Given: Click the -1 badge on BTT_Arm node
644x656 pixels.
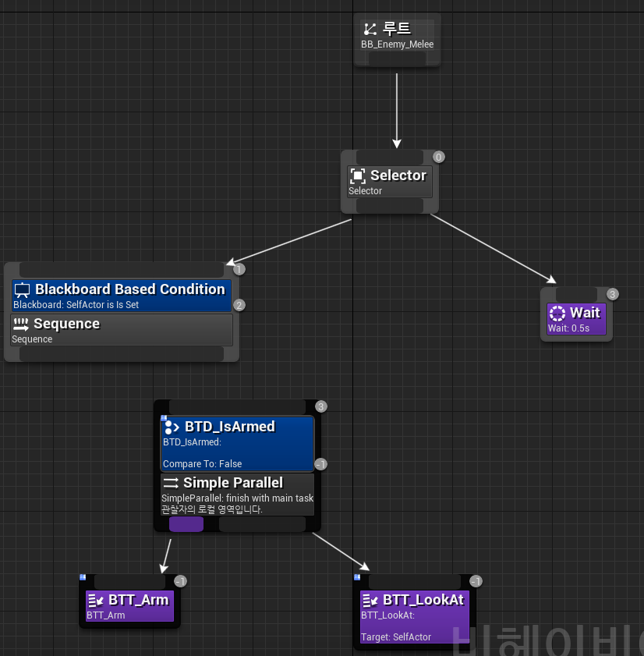Looking at the screenshot, I should coord(180,582).
